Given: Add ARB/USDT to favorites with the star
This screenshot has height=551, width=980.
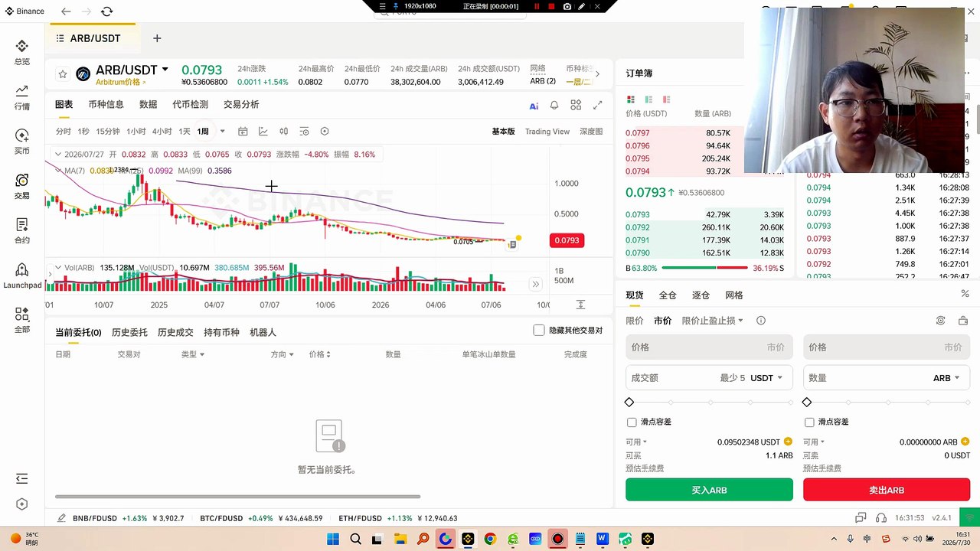Looking at the screenshot, I should [63, 74].
